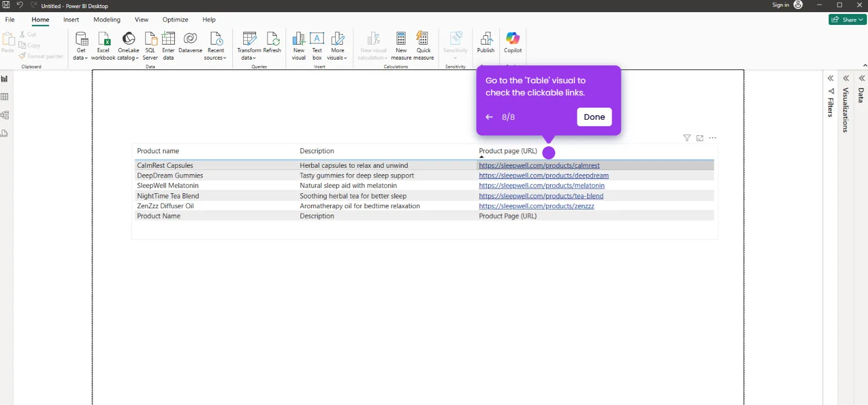Open the zenzzz product link

tap(536, 206)
